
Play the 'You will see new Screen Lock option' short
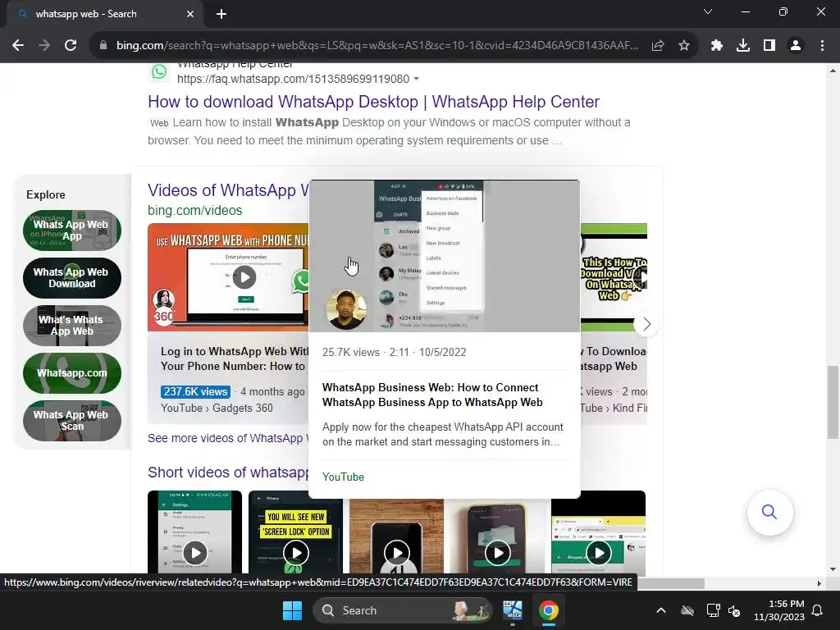(295, 553)
